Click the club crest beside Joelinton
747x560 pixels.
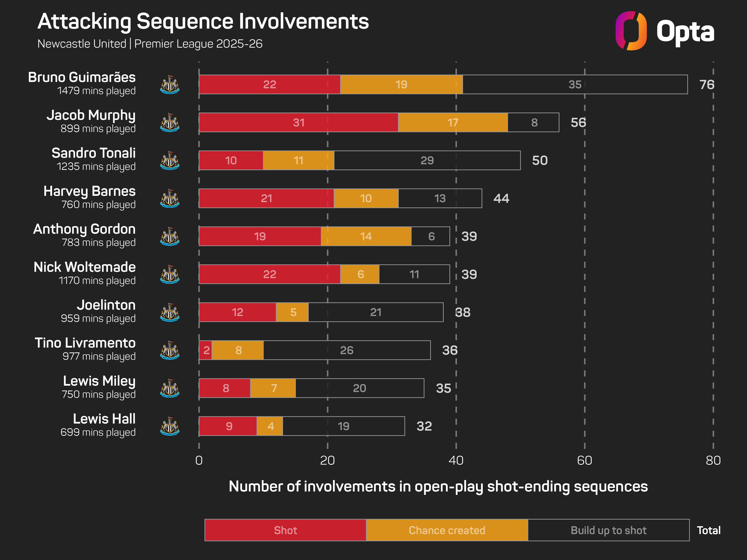[170, 312]
